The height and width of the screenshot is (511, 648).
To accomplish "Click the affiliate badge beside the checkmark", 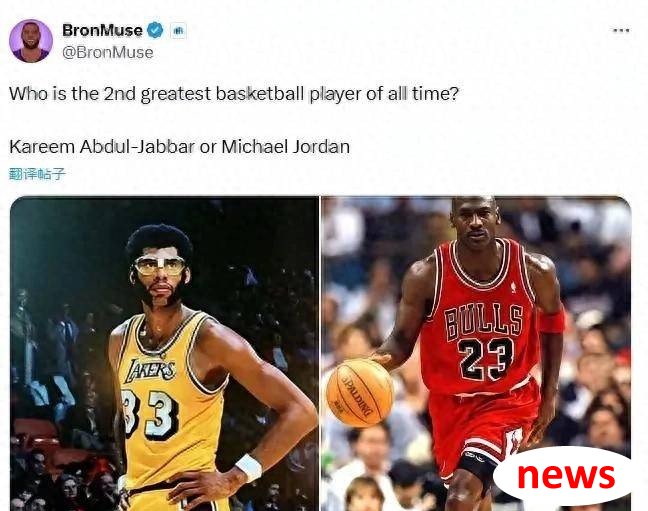I will pyautogui.click(x=178, y=31).
